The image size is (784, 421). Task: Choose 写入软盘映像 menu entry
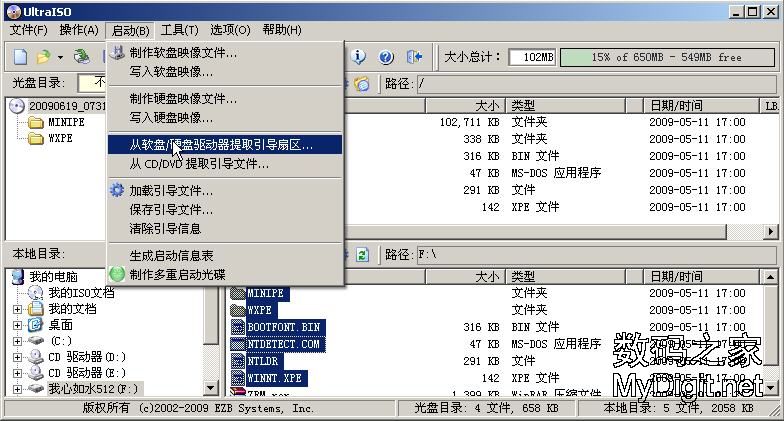coord(225,72)
